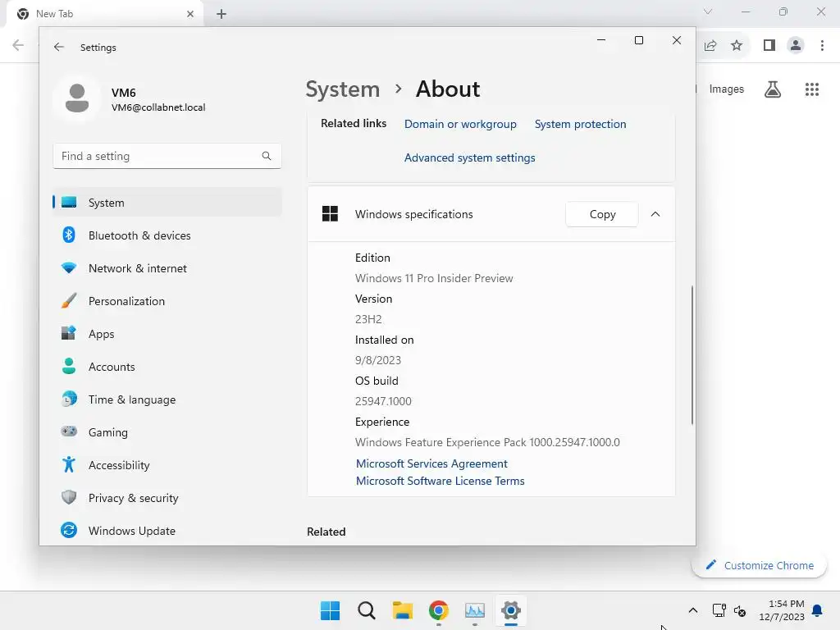Screen dimensions: 840x630
Task: Click the Personalization paintbrush icon
Action: pos(69,300)
